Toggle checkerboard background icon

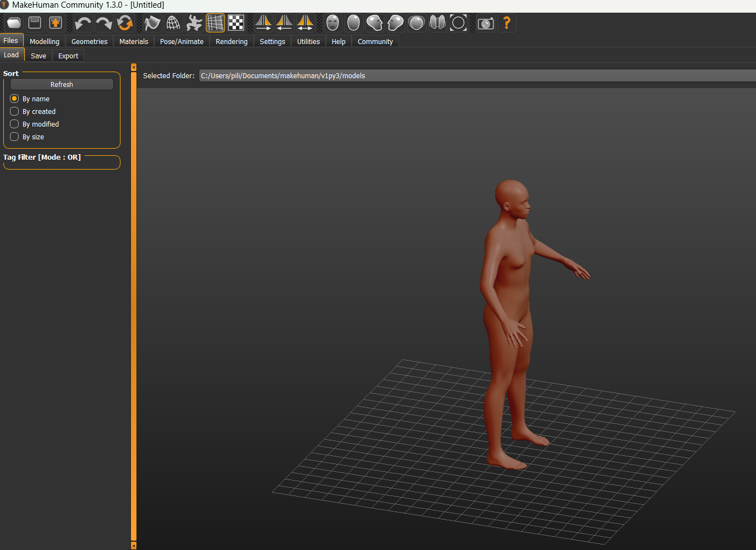click(x=236, y=23)
